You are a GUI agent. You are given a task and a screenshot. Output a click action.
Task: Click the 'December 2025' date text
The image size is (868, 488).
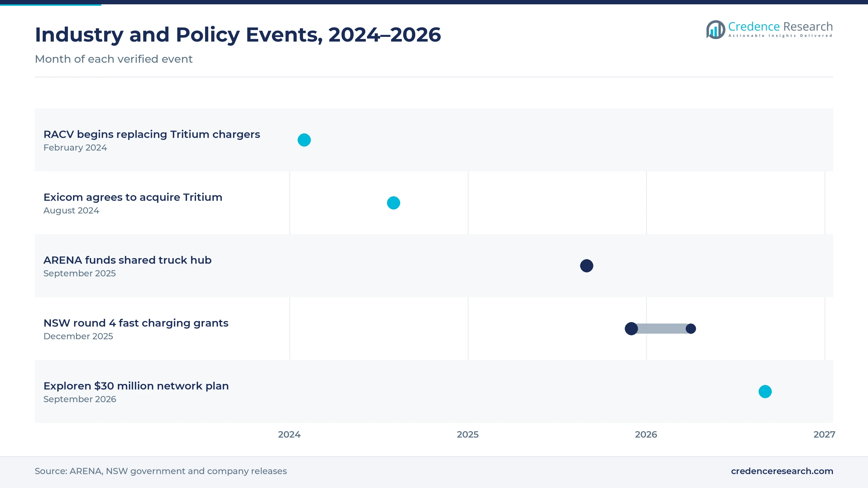[x=78, y=336]
